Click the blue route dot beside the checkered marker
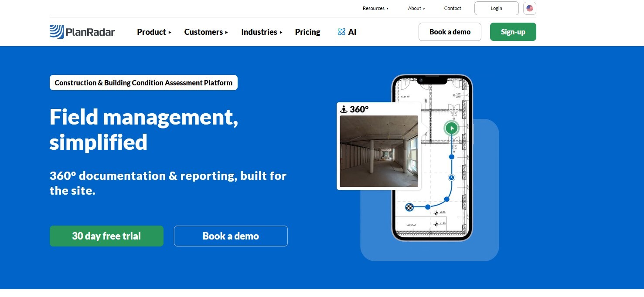Screen dimensions: 644x297 pos(428,207)
